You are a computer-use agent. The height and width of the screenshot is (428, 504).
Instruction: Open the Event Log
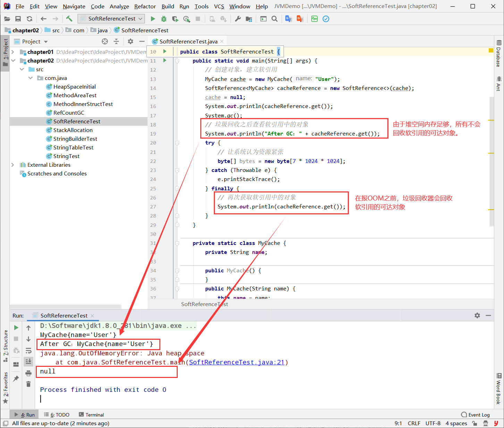point(475,415)
